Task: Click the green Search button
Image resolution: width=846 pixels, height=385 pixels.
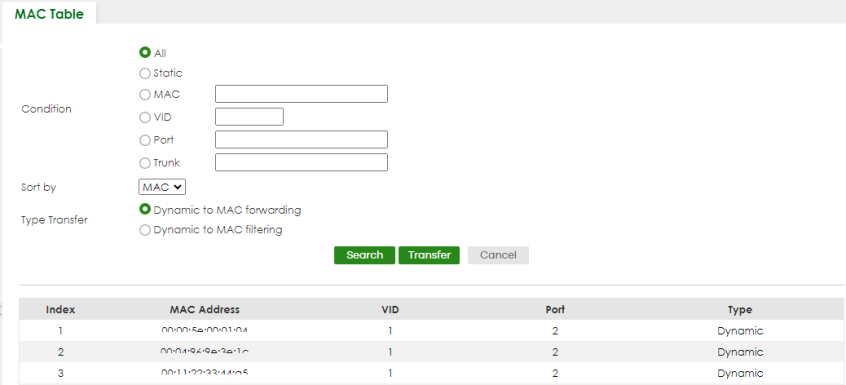Action: click(x=364, y=255)
